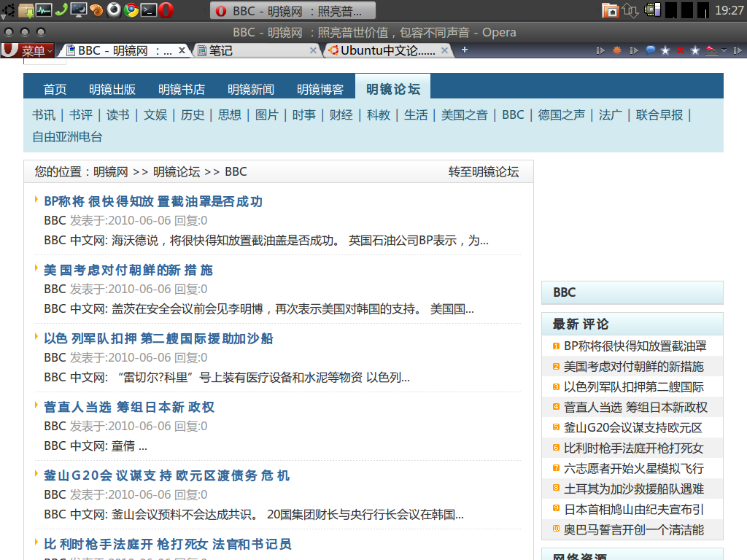Close the 笔记 tab
Image resolution: width=747 pixels, height=560 pixels.
(x=313, y=50)
